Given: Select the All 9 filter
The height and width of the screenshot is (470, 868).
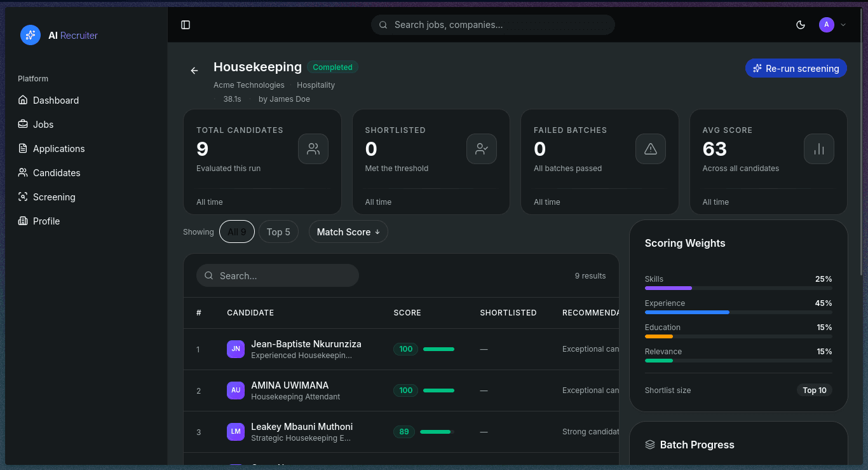Looking at the screenshot, I should click(237, 232).
